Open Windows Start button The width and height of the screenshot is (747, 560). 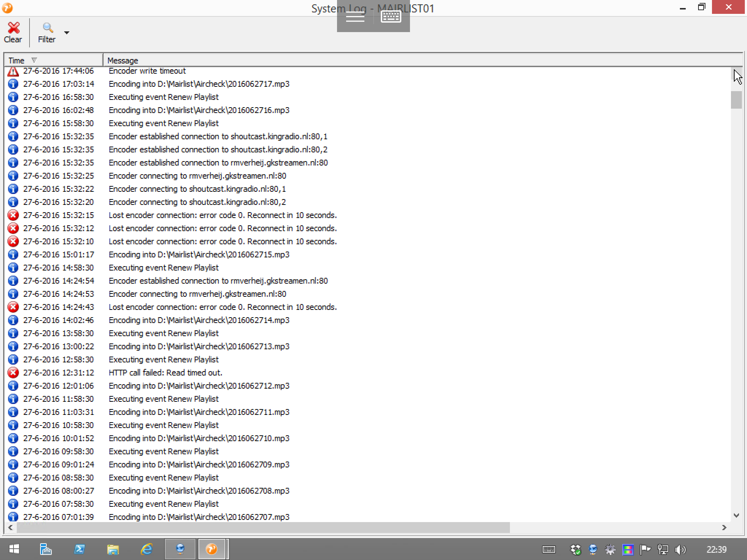coord(14,549)
